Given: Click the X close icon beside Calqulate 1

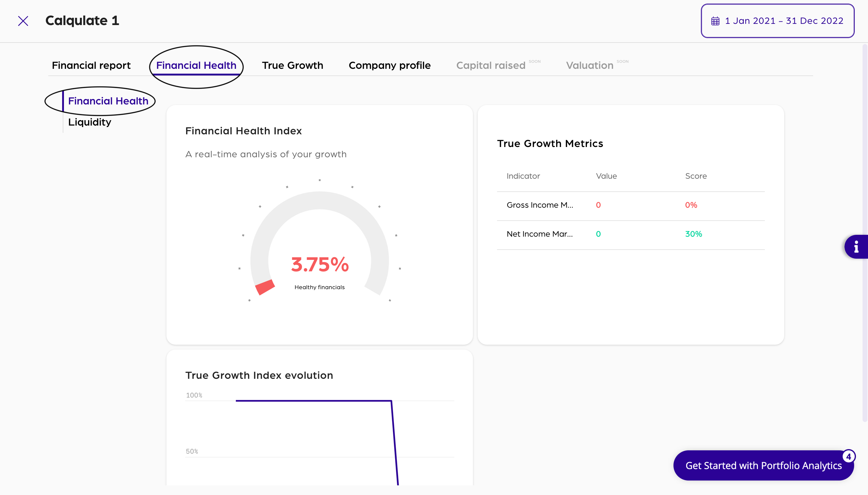Looking at the screenshot, I should [x=23, y=21].
